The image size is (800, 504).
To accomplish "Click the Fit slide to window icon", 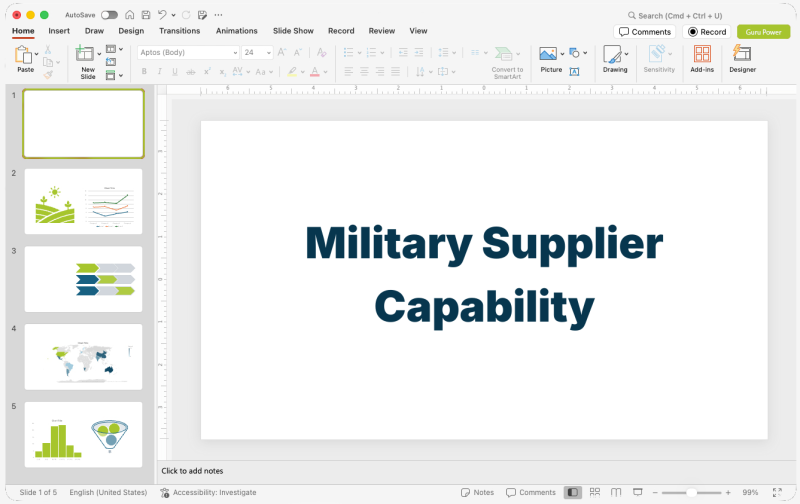I will point(777,492).
